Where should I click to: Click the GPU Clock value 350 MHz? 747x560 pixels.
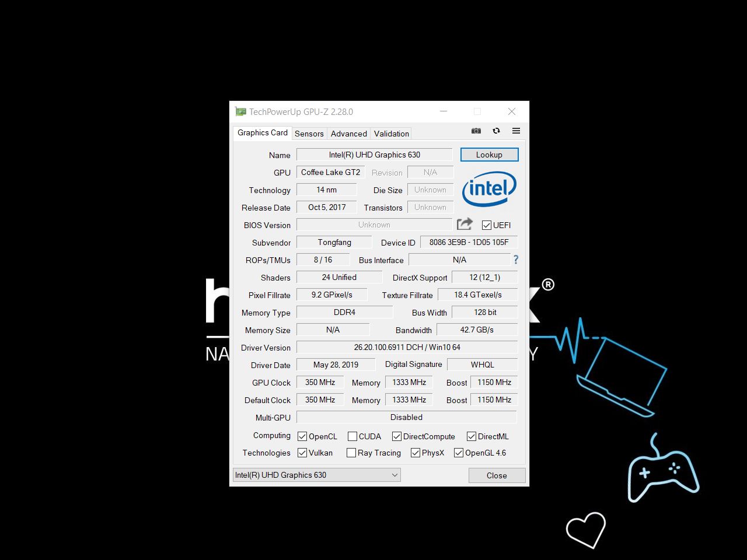coord(320,382)
